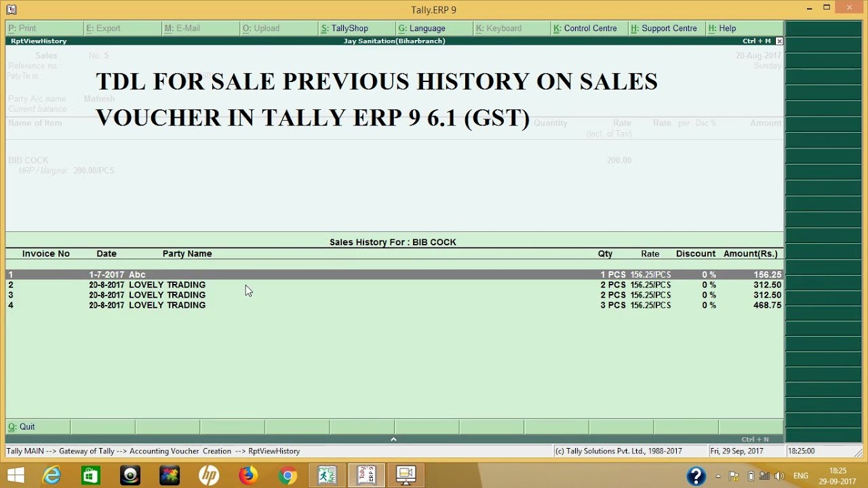
Task: Click the P: Print button
Action: [x=45, y=28]
